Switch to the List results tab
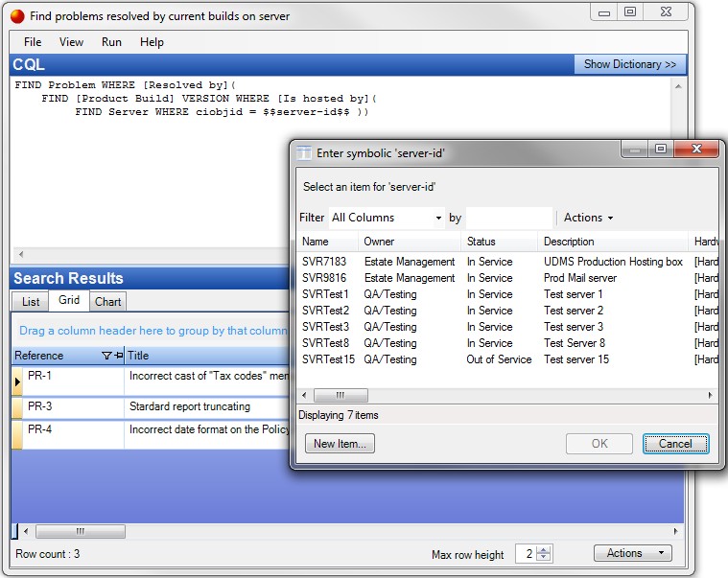This screenshot has width=728, height=578. coord(31,302)
